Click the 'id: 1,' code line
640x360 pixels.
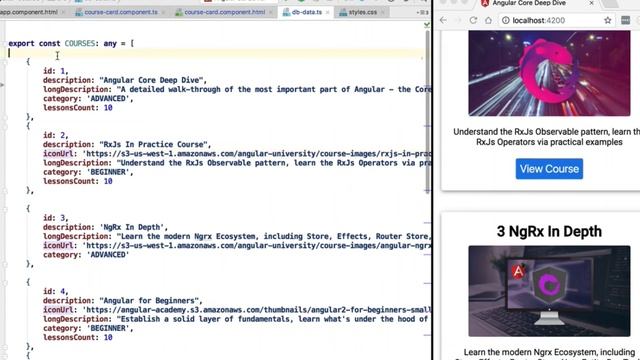tap(56, 71)
